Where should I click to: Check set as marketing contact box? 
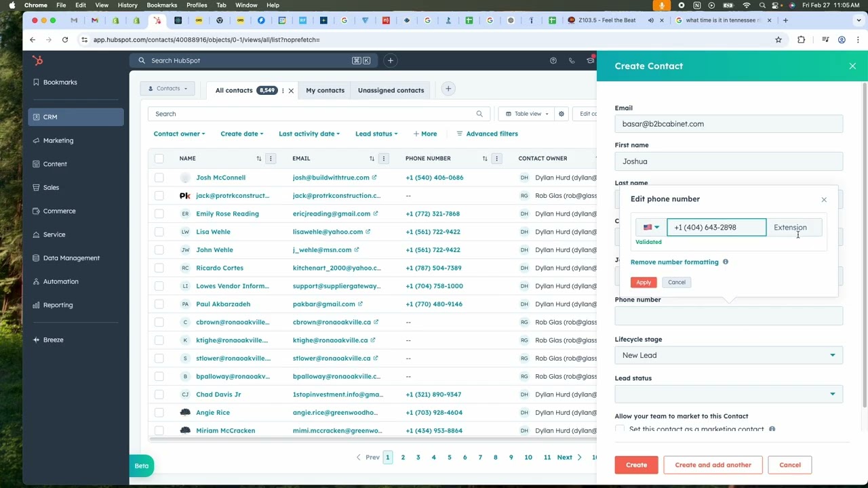click(x=620, y=429)
